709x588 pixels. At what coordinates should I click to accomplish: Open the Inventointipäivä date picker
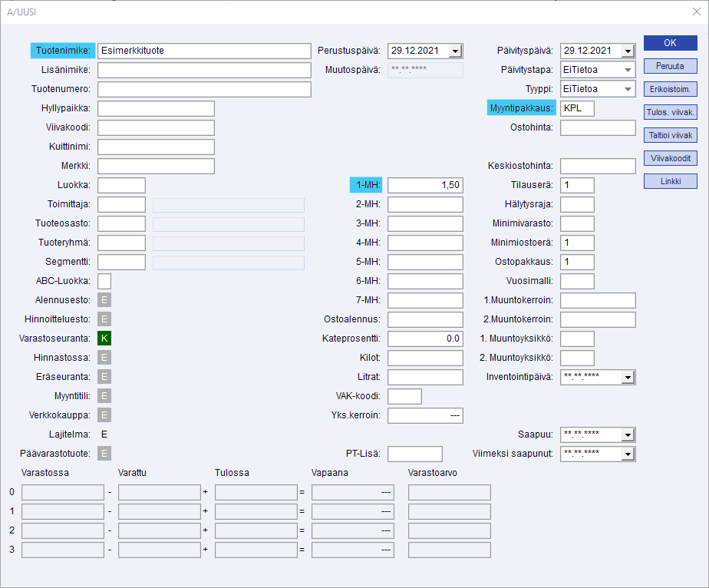point(628,377)
